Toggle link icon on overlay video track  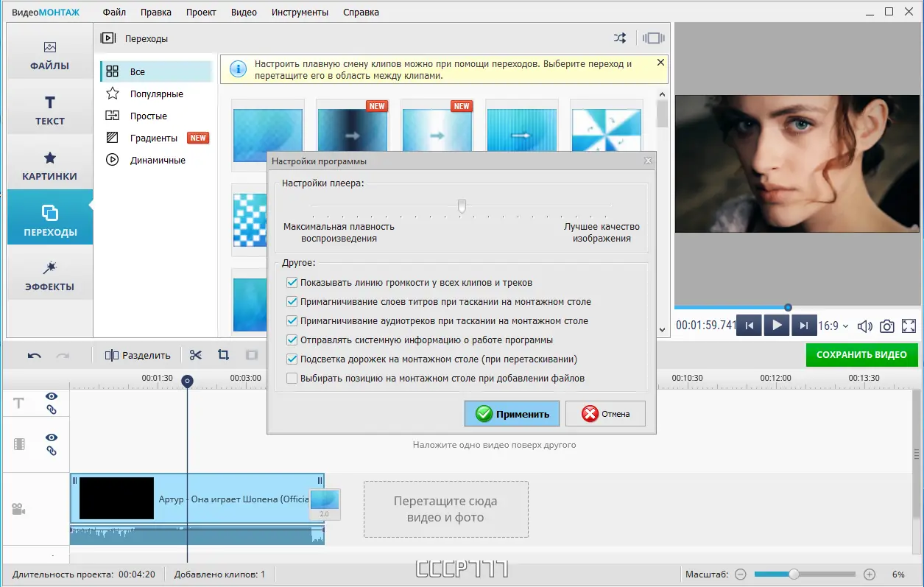tap(52, 451)
